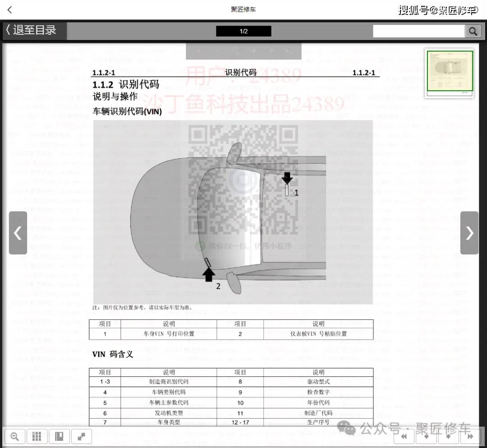
Task: Tap the back arrow at top left
Action: [x=9, y=10]
